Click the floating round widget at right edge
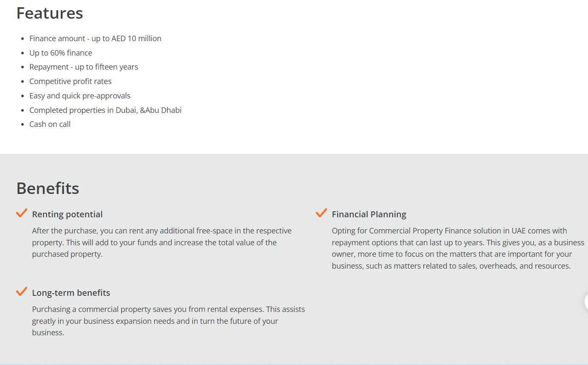The height and width of the screenshot is (365, 588). [586, 302]
